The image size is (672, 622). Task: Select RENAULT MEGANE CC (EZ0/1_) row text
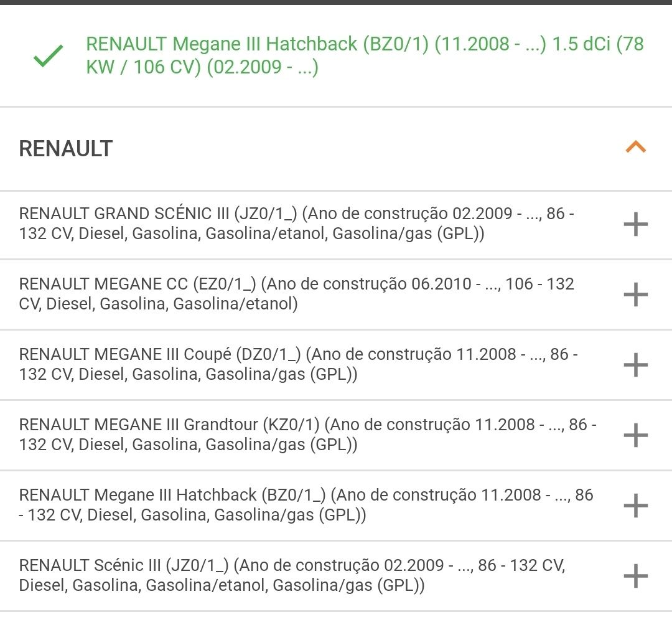click(x=297, y=294)
